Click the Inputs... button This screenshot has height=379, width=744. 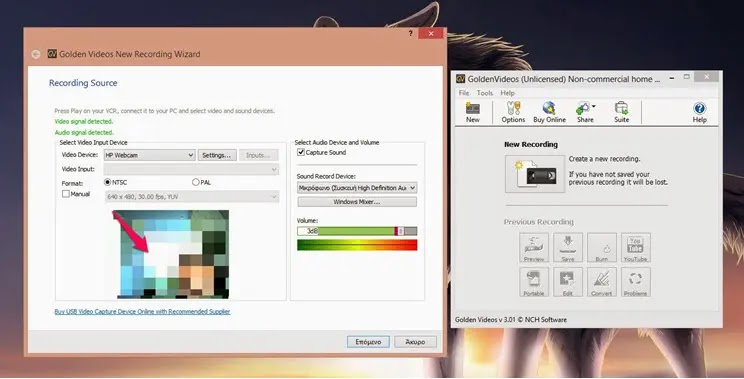click(259, 155)
